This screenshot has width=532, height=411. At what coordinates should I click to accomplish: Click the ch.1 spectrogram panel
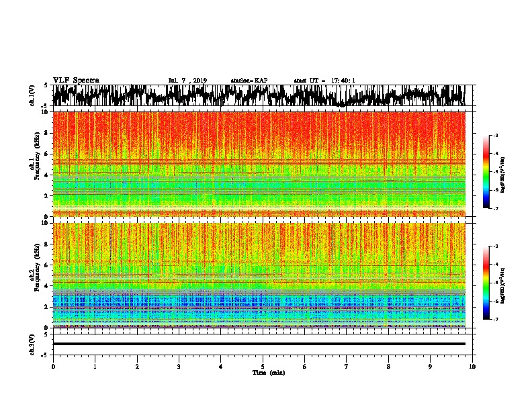pyautogui.click(x=259, y=164)
